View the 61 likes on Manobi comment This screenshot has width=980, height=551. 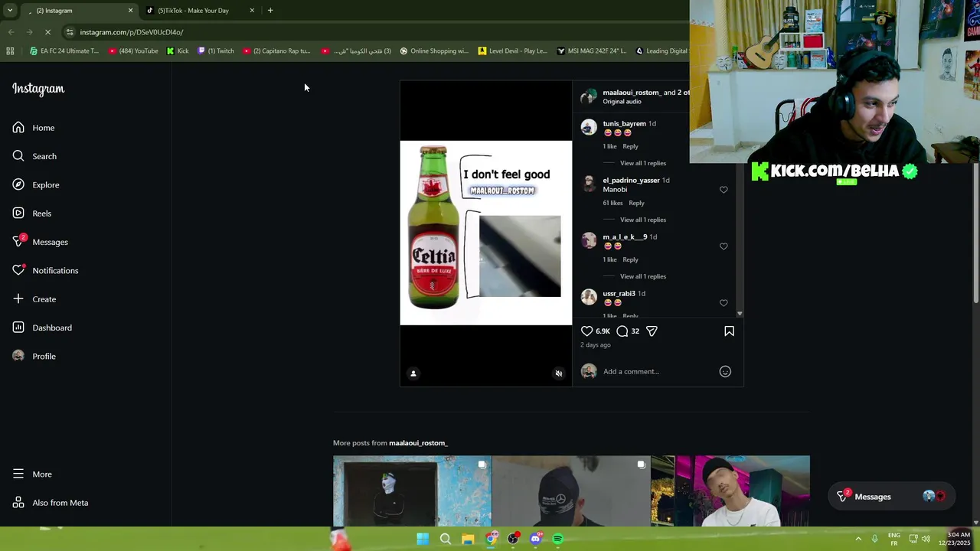pyautogui.click(x=612, y=203)
